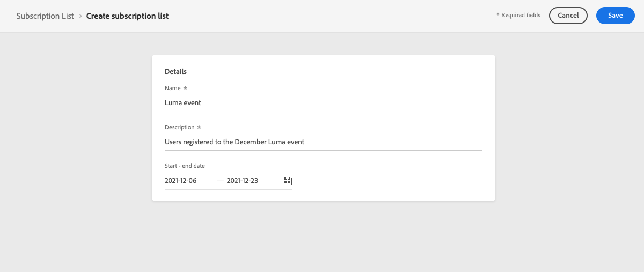Click the breadcrumb chevron separator arrow
This screenshot has height=272, width=644.
tap(80, 16)
